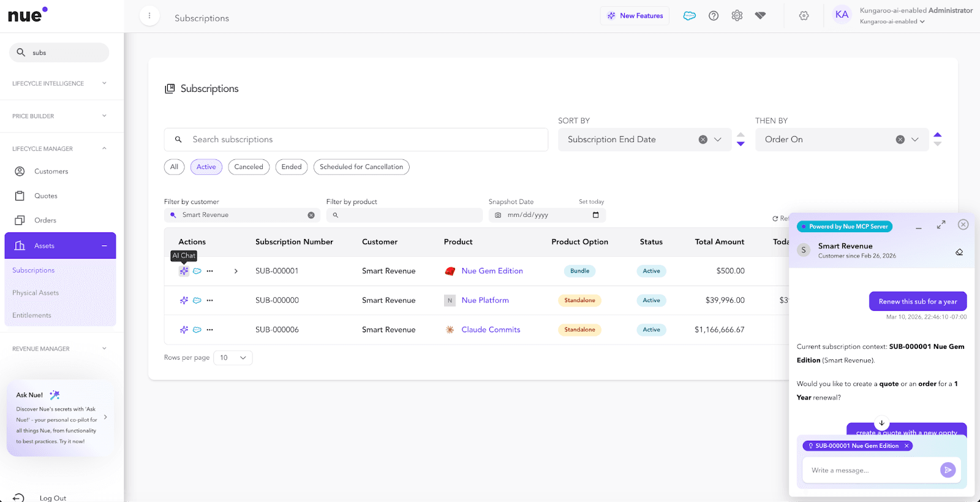Click the New Features button
The width and height of the screenshot is (980, 502).
click(x=635, y=16)
